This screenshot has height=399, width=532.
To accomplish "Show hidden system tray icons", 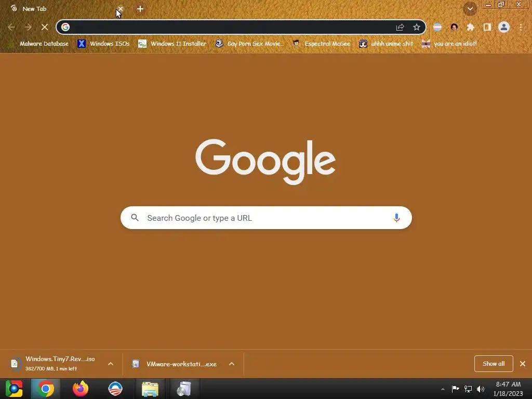I will coord(443,389).
